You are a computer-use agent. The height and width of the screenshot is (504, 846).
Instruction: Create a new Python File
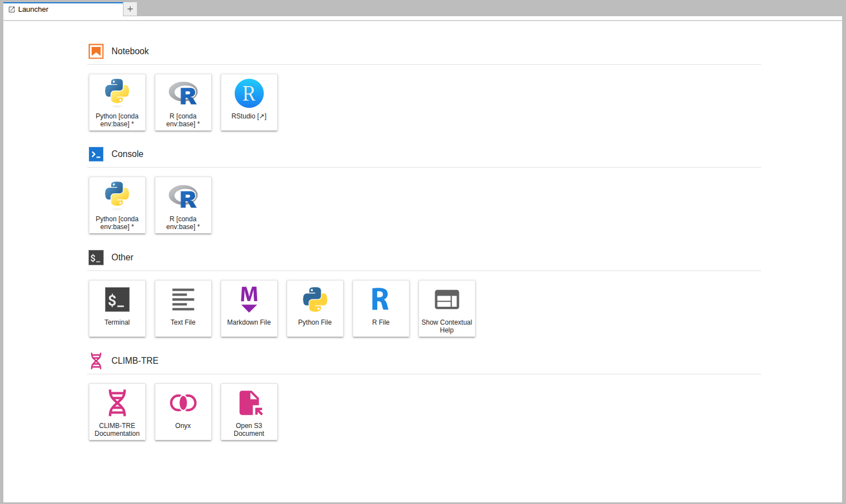[315, 308]
